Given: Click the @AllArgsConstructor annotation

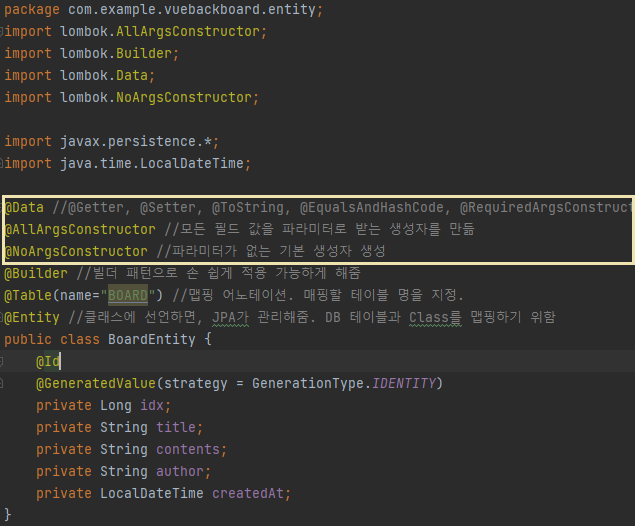Looking at the screenshot, I should (x=80, y=229).
